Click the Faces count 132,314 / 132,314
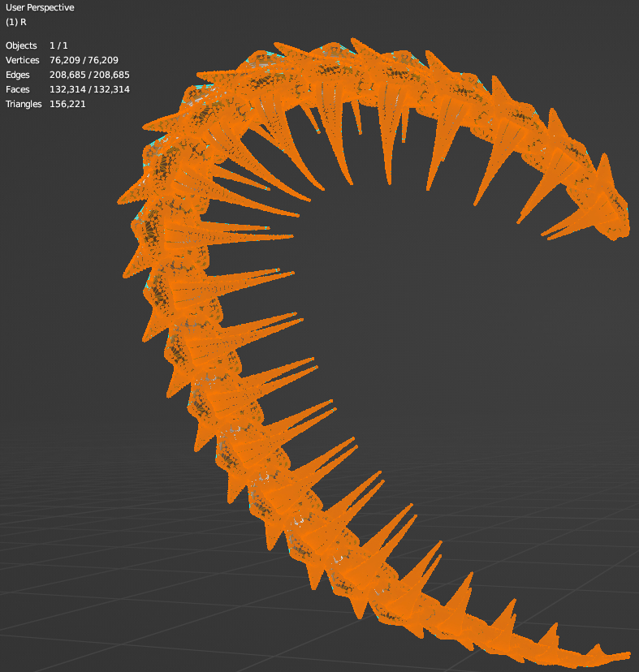Screen dimensions: 639x672 point(89,90)
